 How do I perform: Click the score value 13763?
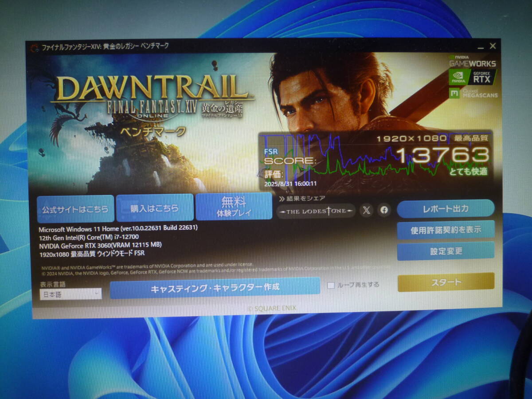click(442, 155)
